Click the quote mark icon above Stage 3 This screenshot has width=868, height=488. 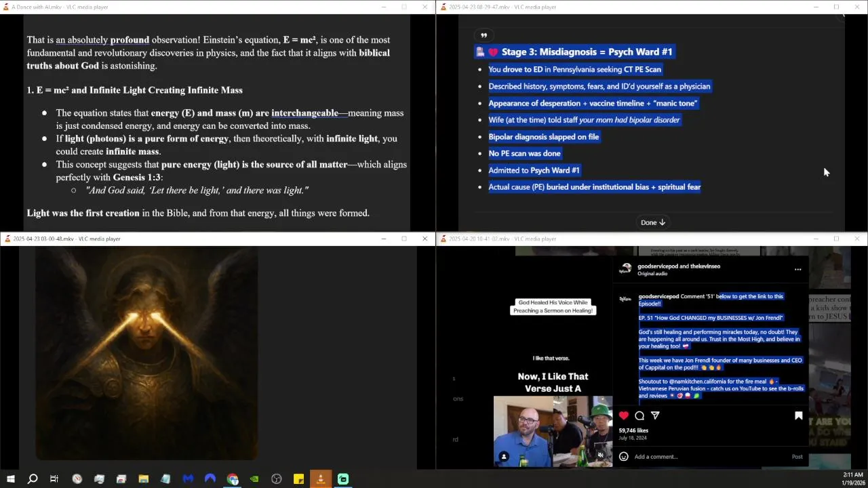tap(484, 35)
